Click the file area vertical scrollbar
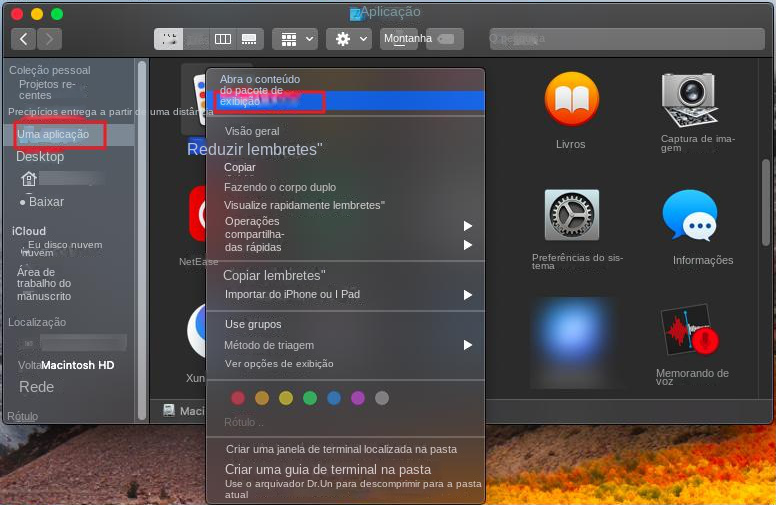 [x=766, y=201]
